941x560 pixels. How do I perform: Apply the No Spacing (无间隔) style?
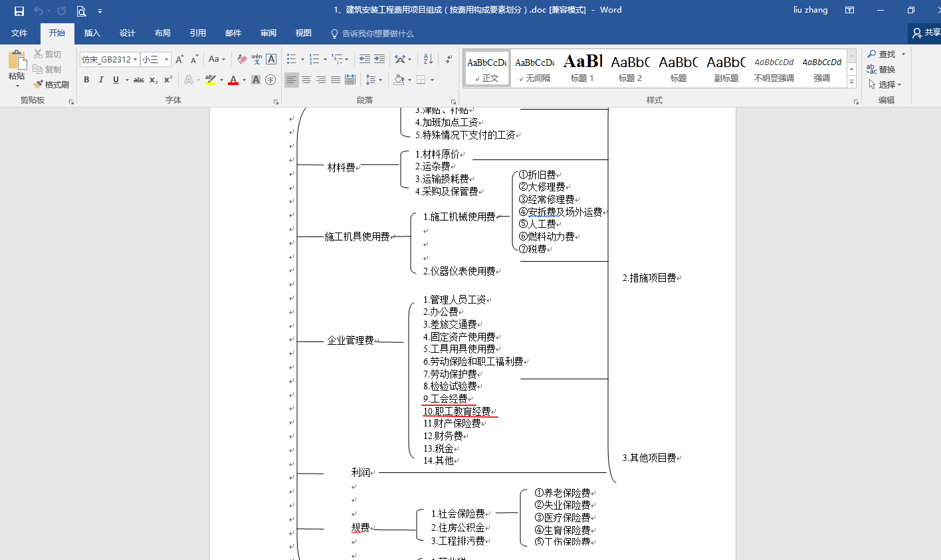[x=535, y=68]
